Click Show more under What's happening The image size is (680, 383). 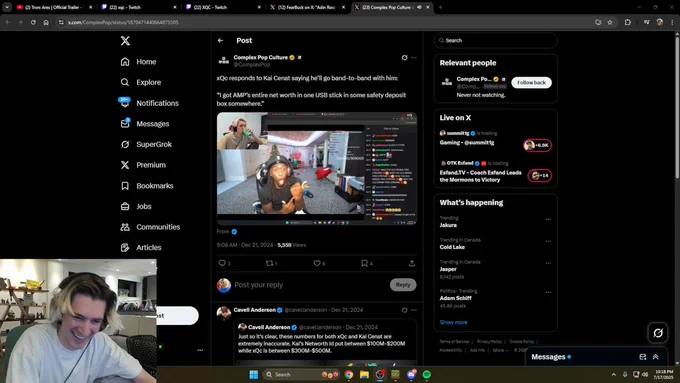click(x=453, y=322)
